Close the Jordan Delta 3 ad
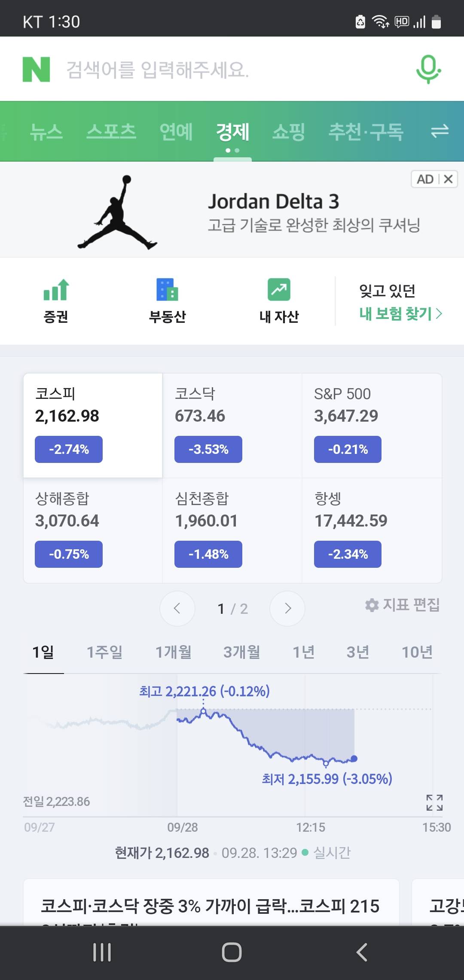 pyautogui.click(x=448, y=179)
